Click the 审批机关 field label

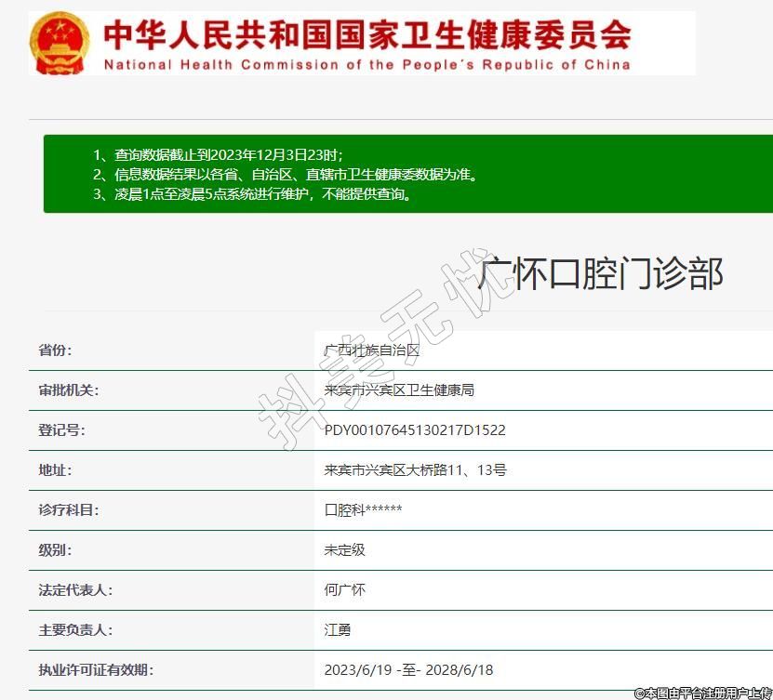[68, 390]
